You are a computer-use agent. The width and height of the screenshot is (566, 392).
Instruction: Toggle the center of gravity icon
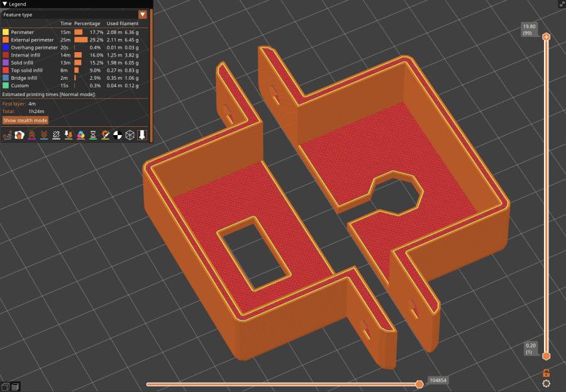pos(117,135)
